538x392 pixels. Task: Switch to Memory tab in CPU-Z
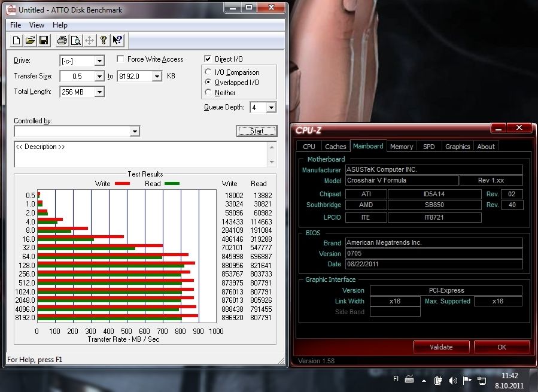[x=402, y=147]
